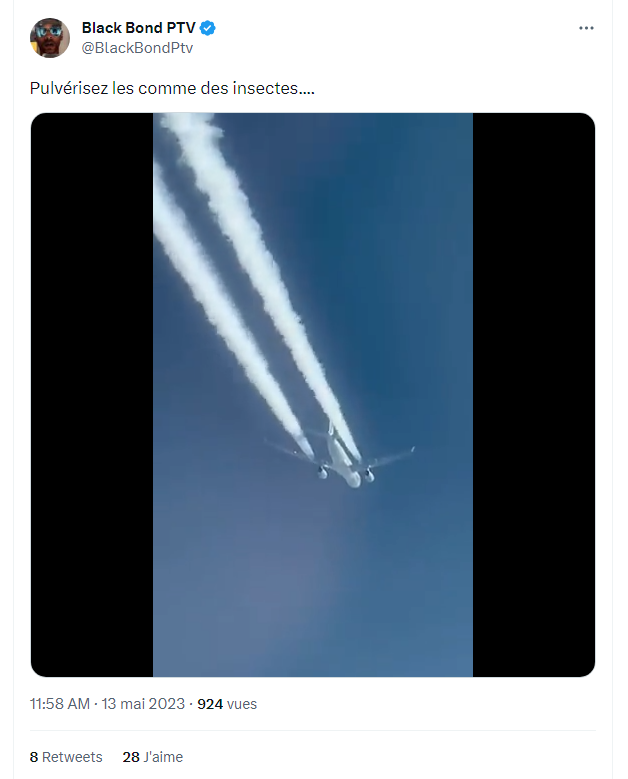Open the "J'aime" likes label
Viewport: 628px width, 779px height.
163,757
